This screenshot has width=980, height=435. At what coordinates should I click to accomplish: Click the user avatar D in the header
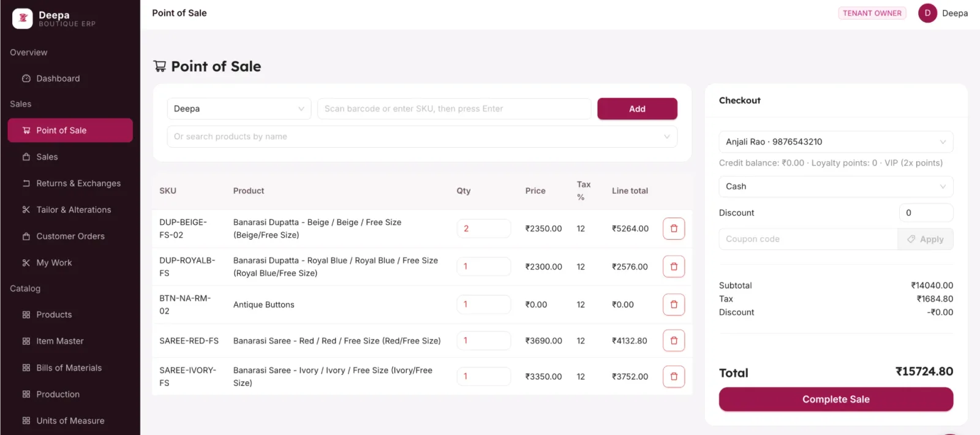927,13
